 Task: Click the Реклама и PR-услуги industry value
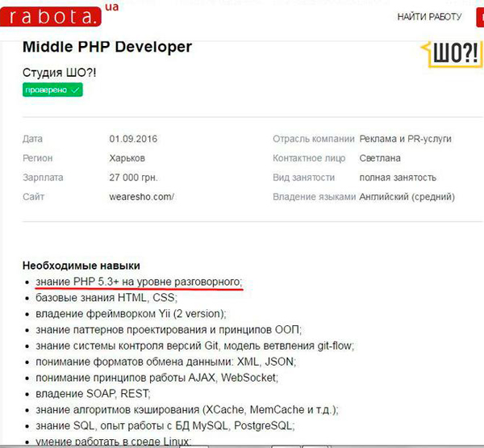(406, 139)
